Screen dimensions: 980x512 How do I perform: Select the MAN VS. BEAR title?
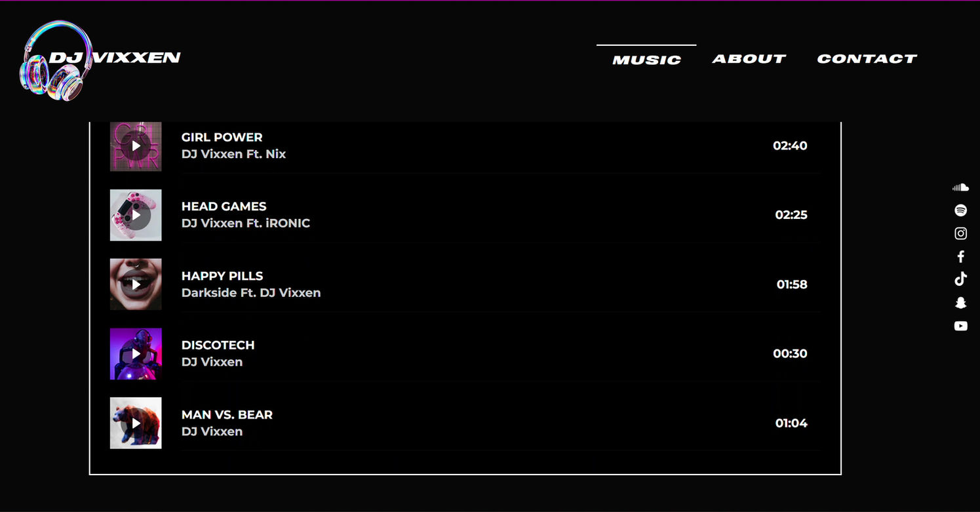tap(227, 414)
